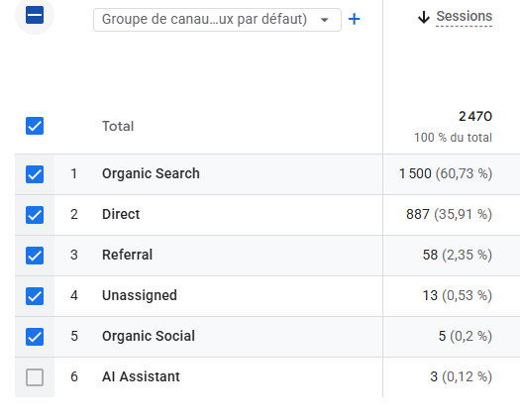
Task: Uncheck the Unassigned row checkbox
Action: [x=35, y=296]
